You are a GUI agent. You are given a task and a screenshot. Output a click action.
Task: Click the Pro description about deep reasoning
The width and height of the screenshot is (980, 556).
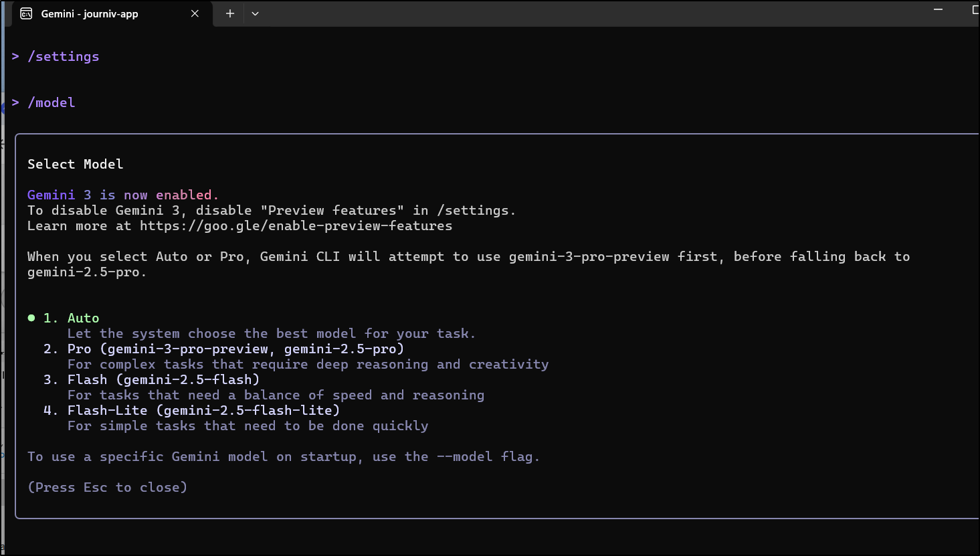pyautogui.click(x=308, y=364)
